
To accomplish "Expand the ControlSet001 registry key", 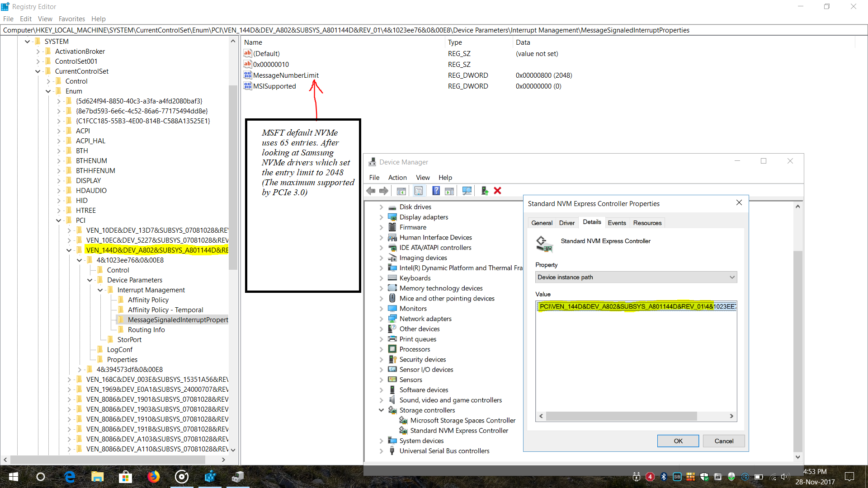I will point(38,61).
